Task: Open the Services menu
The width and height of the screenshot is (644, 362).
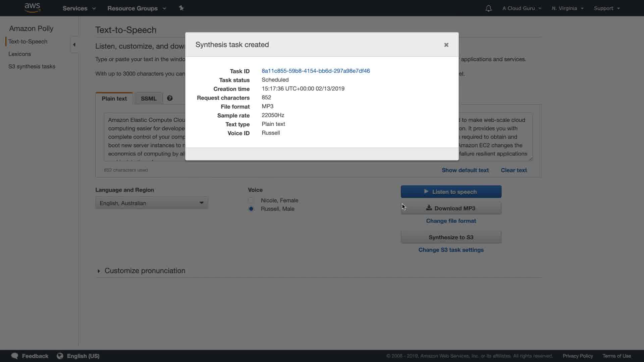Action: [79, 8]
